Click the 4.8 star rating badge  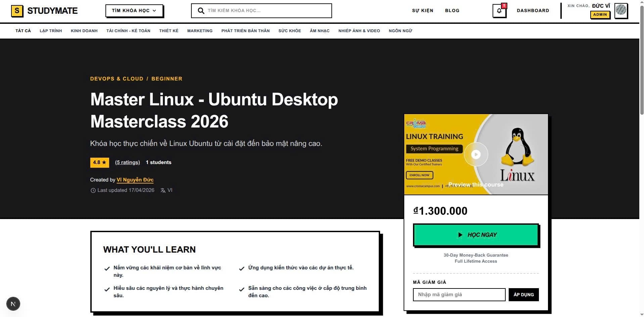[x=99, y=162]
